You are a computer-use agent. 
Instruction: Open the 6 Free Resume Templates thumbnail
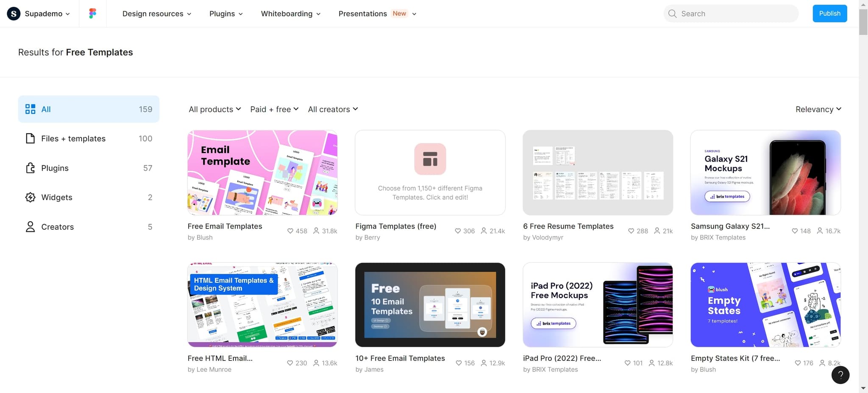click(x=598, y=173)
